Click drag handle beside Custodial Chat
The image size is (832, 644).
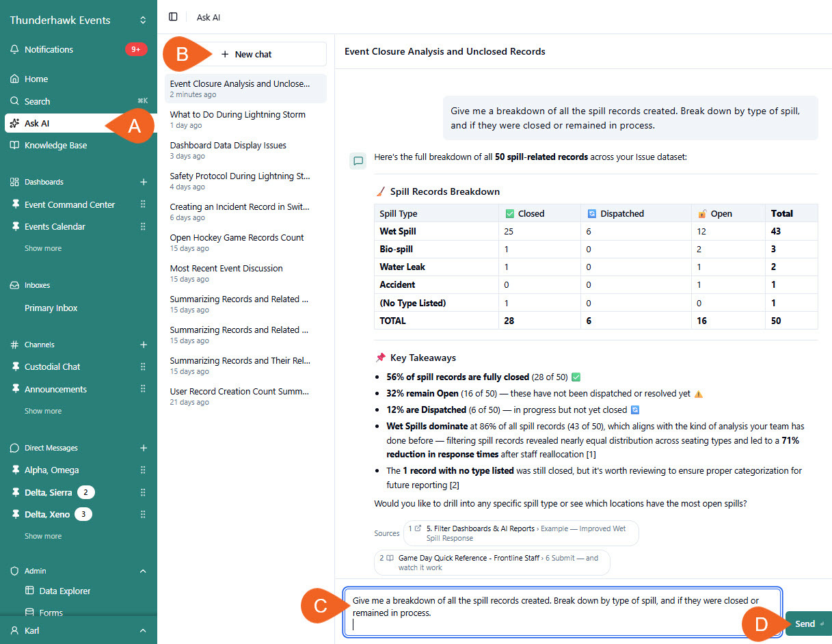tap(143, 366)
